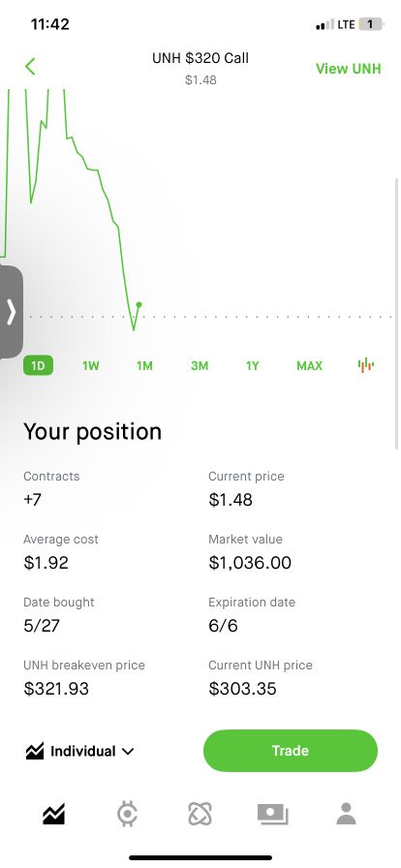Image resolution: width=401 pixels, height=868 pixels.
Task: Open the crypto tab icon
Action: (x=128, y=815)
